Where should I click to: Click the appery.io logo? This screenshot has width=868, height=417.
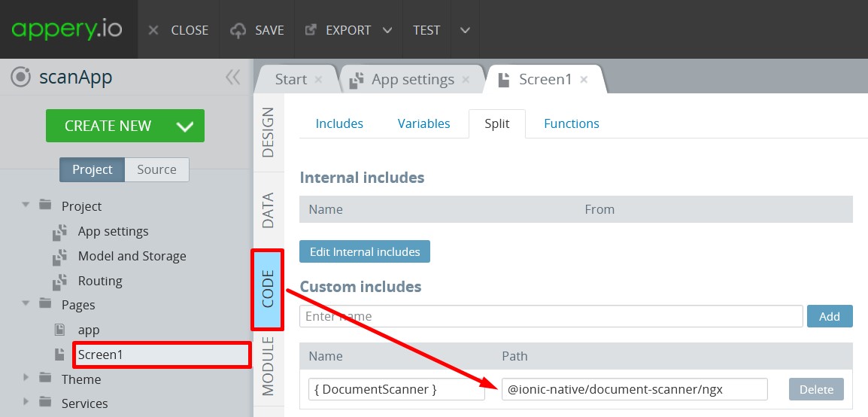(x=67, y=29)
